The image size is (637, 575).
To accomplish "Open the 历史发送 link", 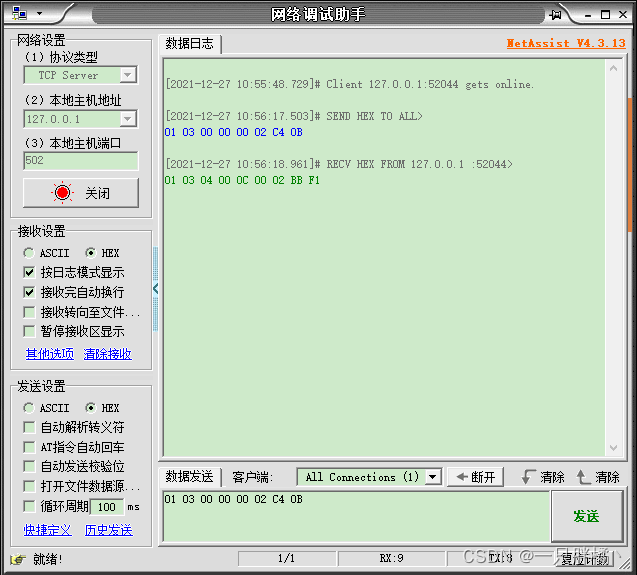I will (x=108, y=530).
